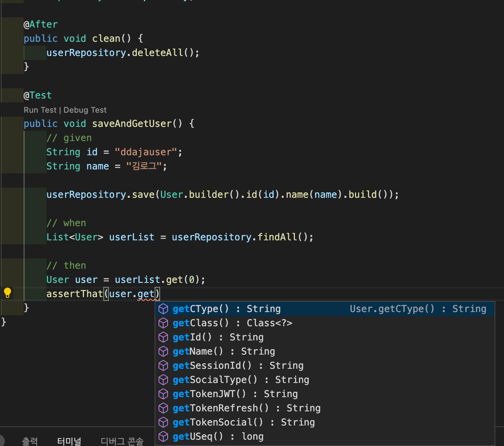This screenshot has height=446, width=504.
Task: Open the 출력 panel tab
Action: point(30,441)
